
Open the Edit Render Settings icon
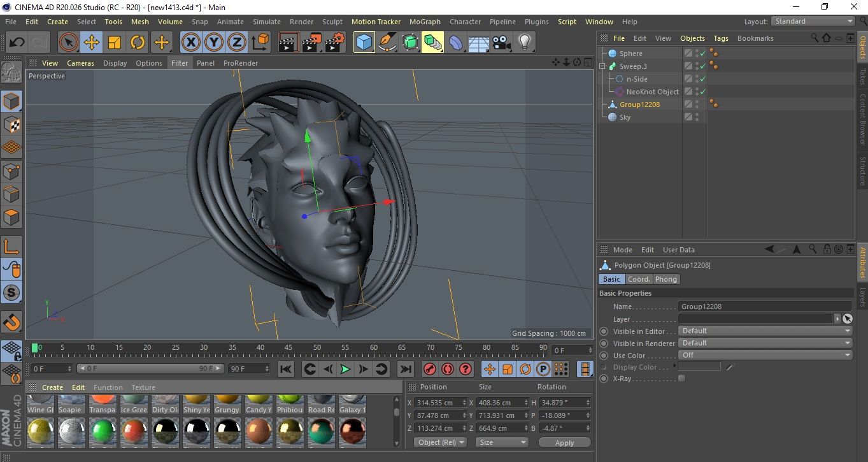tap(335, 43)
